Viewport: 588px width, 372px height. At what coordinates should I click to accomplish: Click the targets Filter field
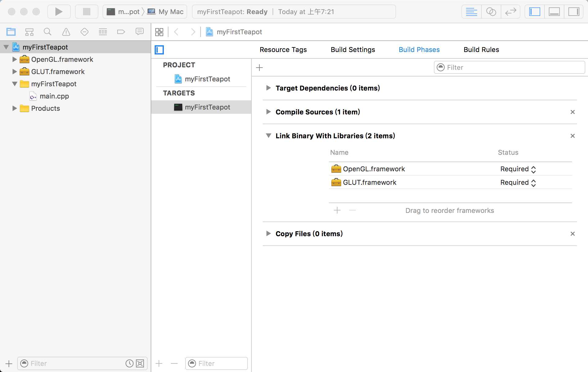point(217,363)
